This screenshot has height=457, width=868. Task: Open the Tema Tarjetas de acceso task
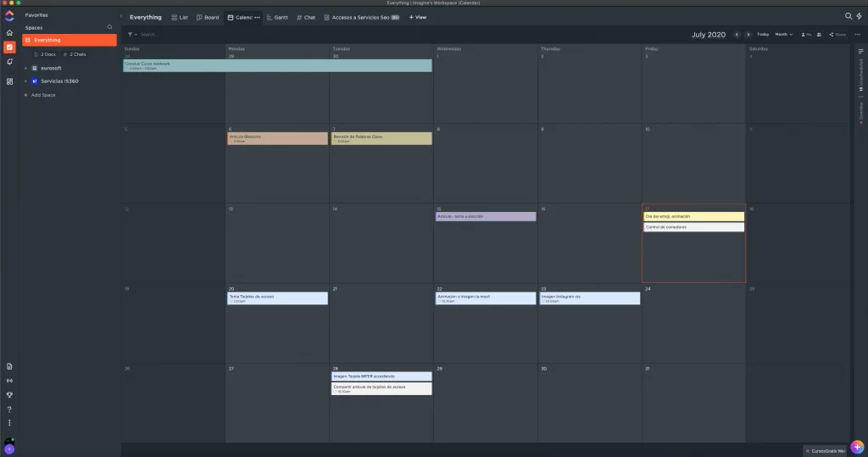pos(277,298)
